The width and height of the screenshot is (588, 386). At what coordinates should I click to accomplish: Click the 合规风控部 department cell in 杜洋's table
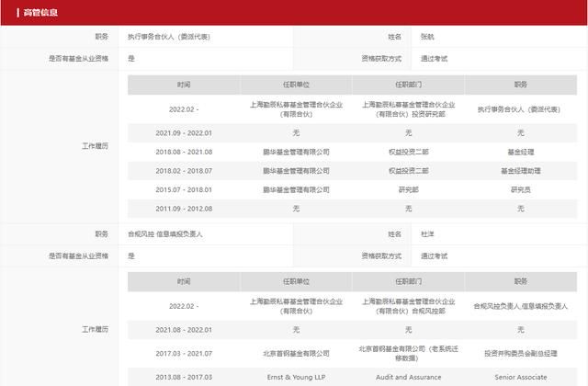408,306
